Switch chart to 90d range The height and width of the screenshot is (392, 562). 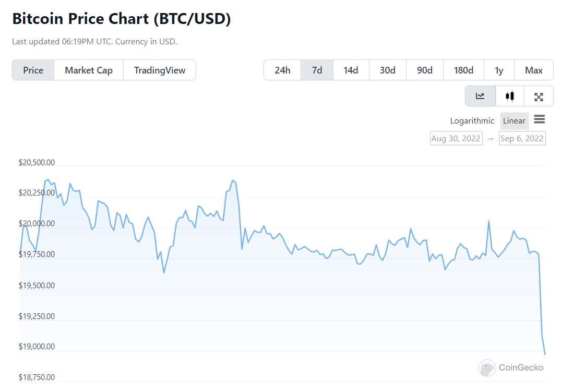coord(425,70)
